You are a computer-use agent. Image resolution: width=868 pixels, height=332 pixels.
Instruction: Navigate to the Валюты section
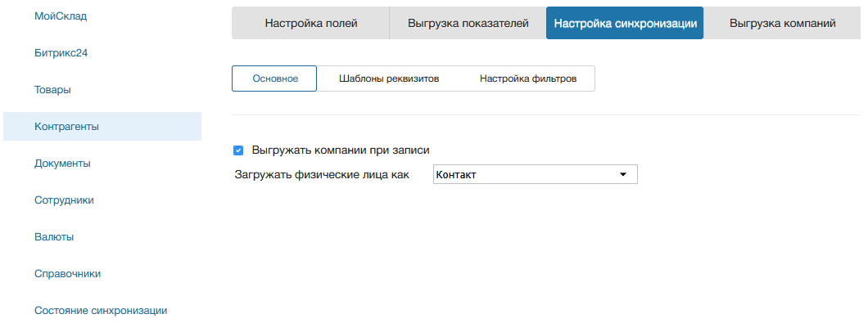coord(54,236)
